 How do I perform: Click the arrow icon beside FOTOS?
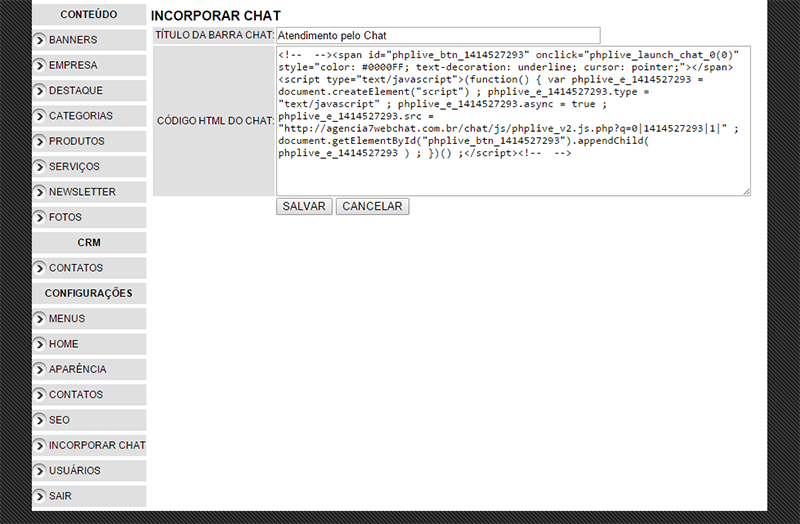[x=39, y=217]
